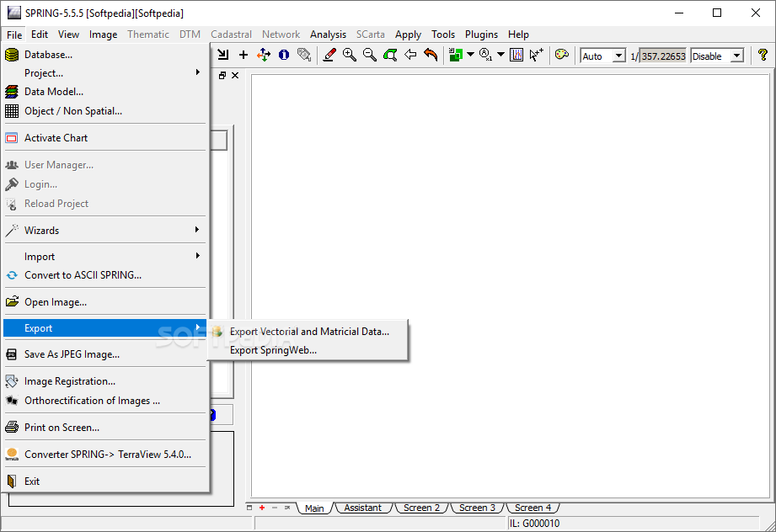Open Image Registration entry

[x=104, y=381]
